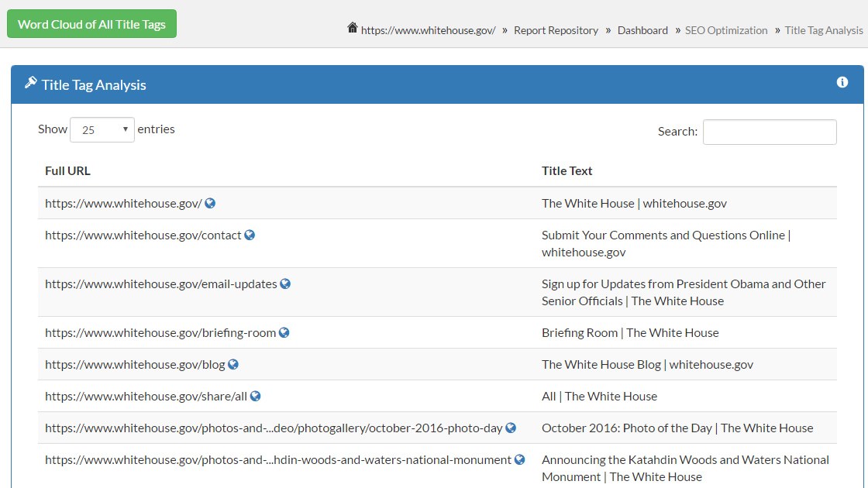
Task: Click title 'Briefing Room | The White House'
Action: [x=630, y=332]
